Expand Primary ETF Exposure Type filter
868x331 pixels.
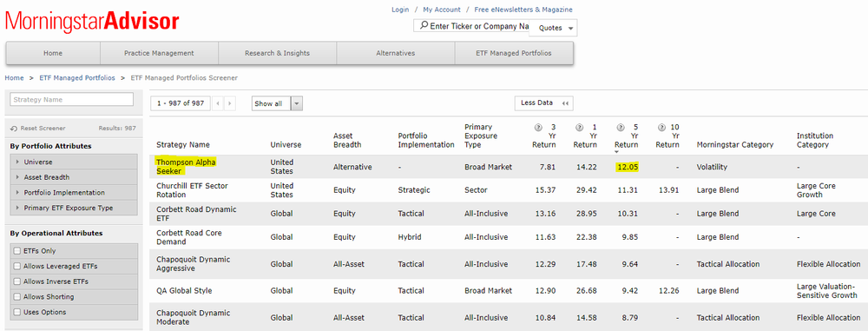click(x=74, y=208)
